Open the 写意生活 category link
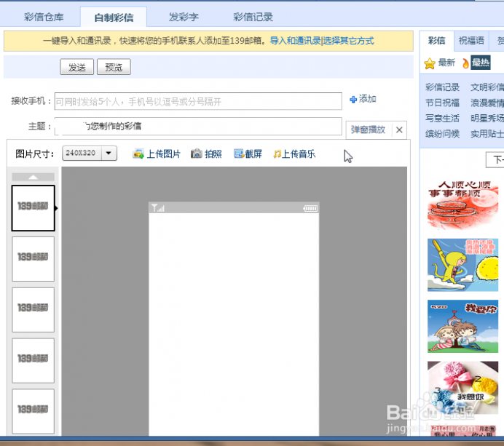 coord(442,118)
